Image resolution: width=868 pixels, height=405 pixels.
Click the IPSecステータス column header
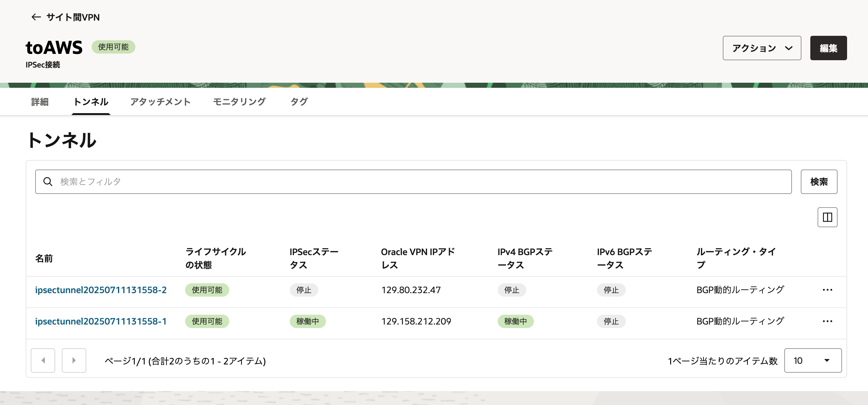314,258
